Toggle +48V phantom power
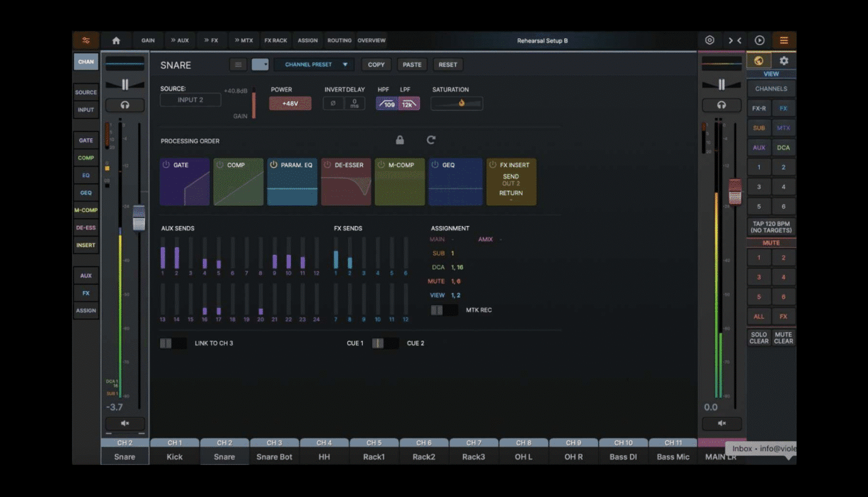 click(290, 104)
